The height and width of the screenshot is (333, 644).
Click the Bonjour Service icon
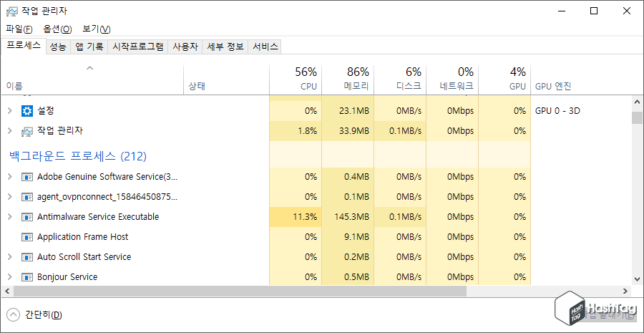27,276
